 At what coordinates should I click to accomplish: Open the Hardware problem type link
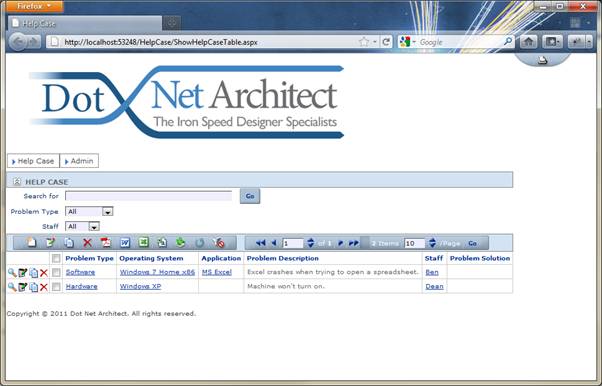coord(81,287)
